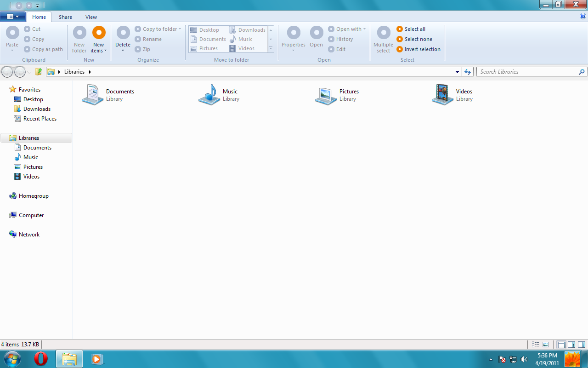Screen dimensions: 588x368
Task: Switch to the Share ribbon tab
Action: [65, 17]
